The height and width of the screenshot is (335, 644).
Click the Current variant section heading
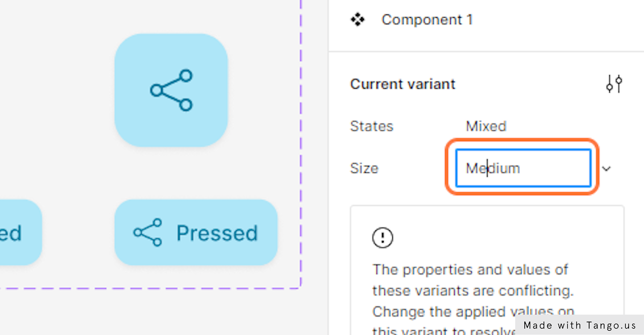(402, 84)
